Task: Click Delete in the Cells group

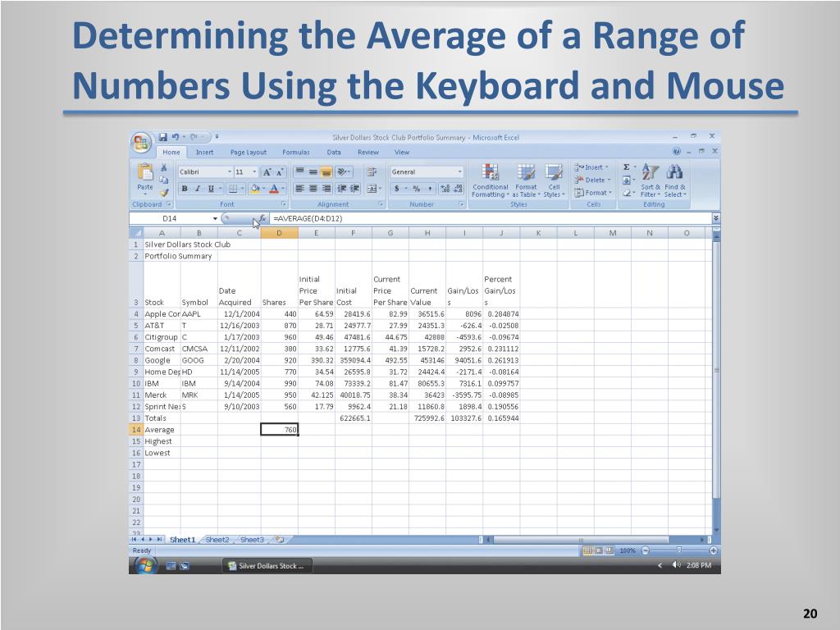Action: [592, 180]
